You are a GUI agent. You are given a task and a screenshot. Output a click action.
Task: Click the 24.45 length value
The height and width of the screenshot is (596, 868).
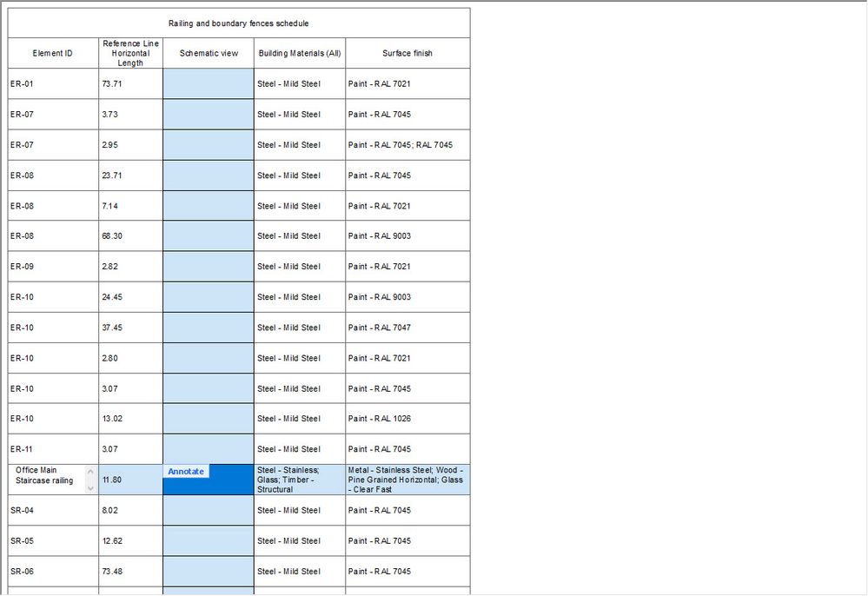(x=112, y=297)
